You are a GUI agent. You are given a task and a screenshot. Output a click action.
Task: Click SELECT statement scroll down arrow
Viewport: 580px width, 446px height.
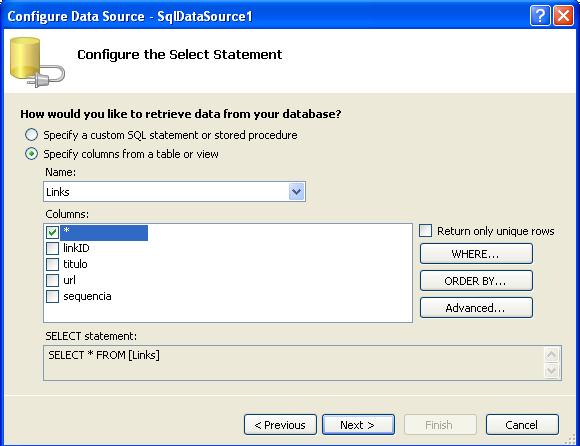[552, 371]
